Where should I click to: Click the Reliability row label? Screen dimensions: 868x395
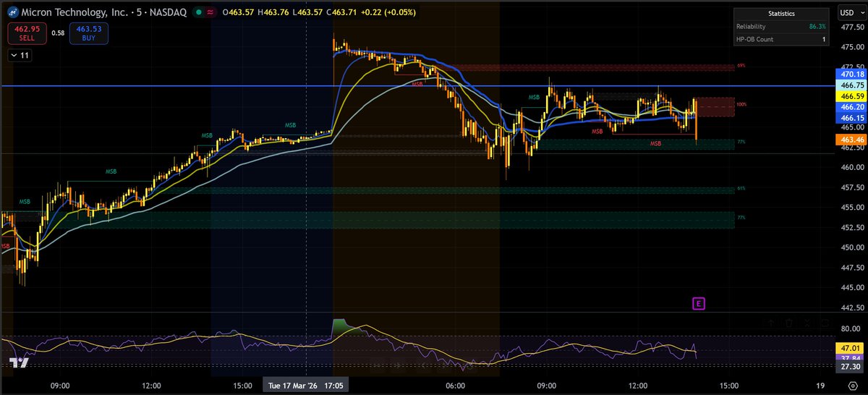(x=752, y=26)
